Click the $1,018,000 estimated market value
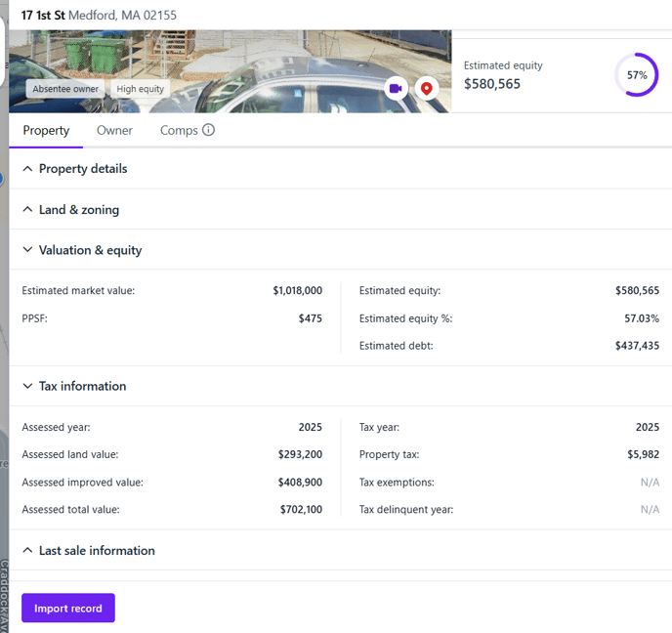The height and width of the screenshot is (633, 672). tap(297, 291)
